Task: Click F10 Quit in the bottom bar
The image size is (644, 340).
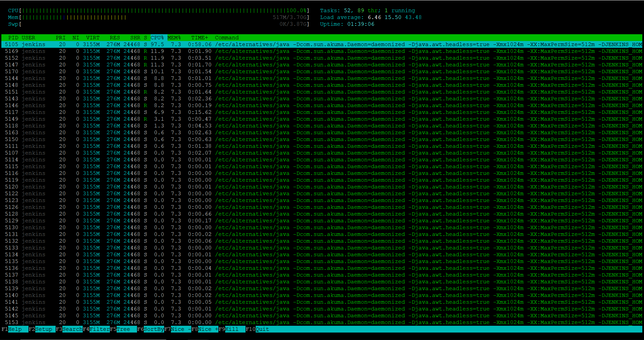Action: pos(257,329)
